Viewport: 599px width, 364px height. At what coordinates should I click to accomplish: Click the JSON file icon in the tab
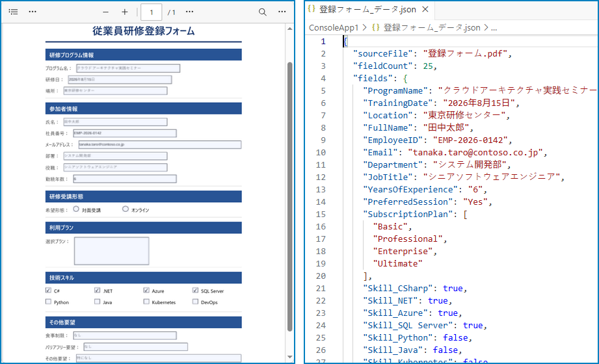[x=312, y=9]
